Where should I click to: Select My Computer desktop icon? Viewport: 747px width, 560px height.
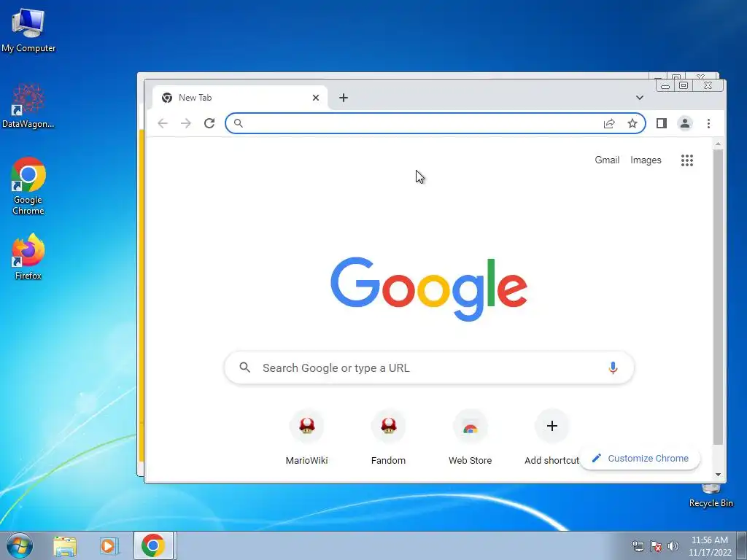point(28,31)
